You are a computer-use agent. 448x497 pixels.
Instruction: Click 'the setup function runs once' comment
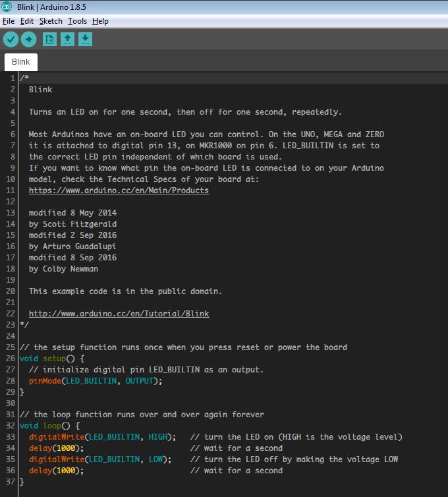(183, 347)
